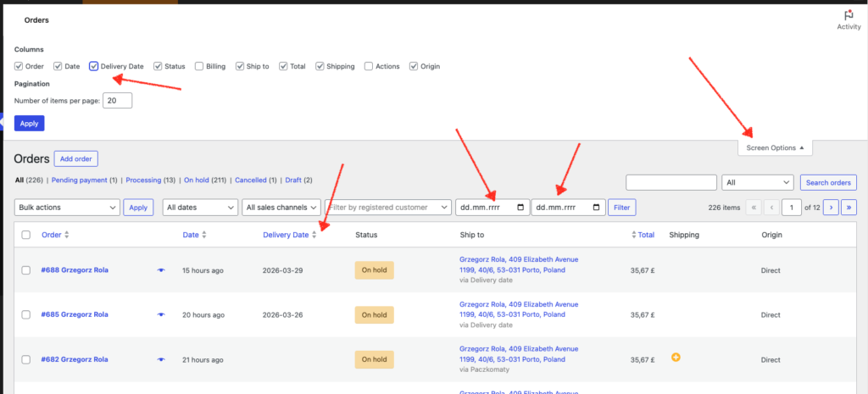The image size is (868, 394).
Task: Click delivery date 2026-03-26 cell
Action: [282, 315]
